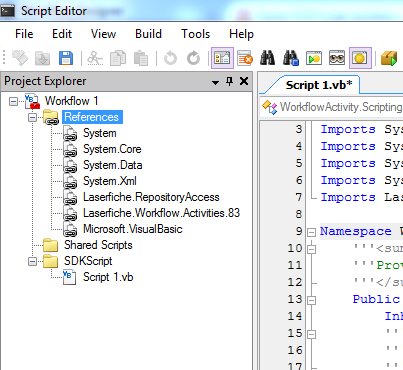Open the Project Explorer panel dropdown arrow
This screenshot has height=370, width=403.
215,82
